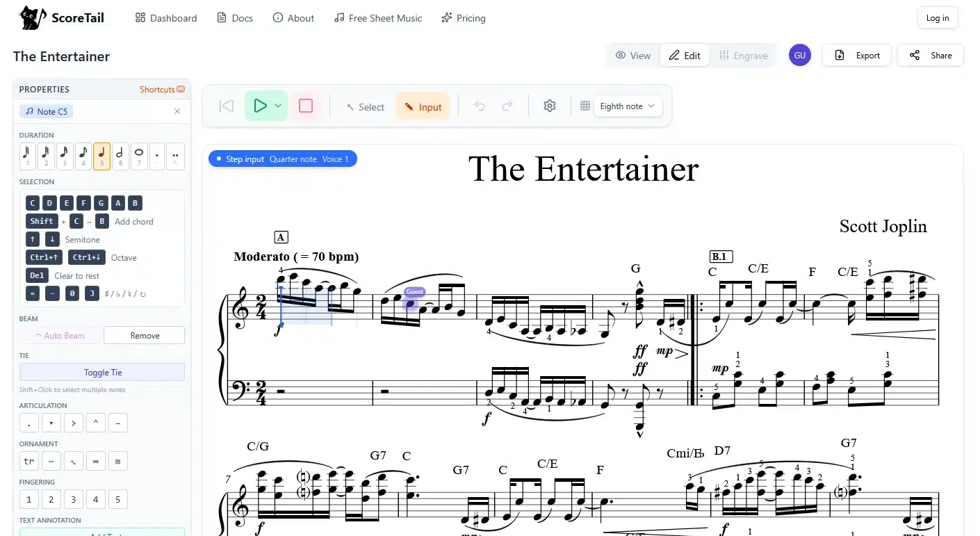Viewport: 980px width, 536px height.
Task: Set fingering 2
Action: pos(51,499)
